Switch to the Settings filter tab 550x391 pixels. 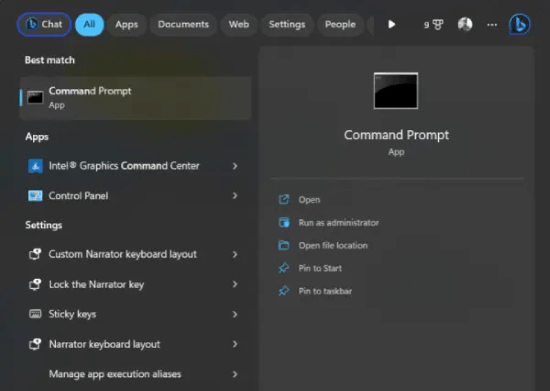pos(287,25)
